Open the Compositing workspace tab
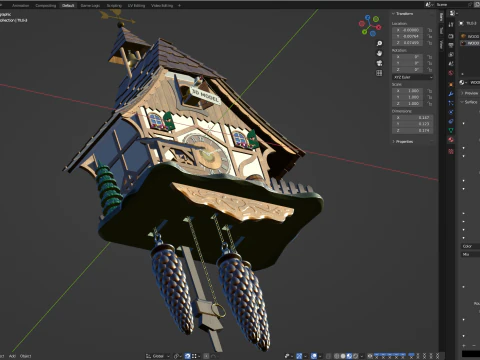The height and width of the screenshot is (360, 480). pyautogui.click(x=46, y=5)
